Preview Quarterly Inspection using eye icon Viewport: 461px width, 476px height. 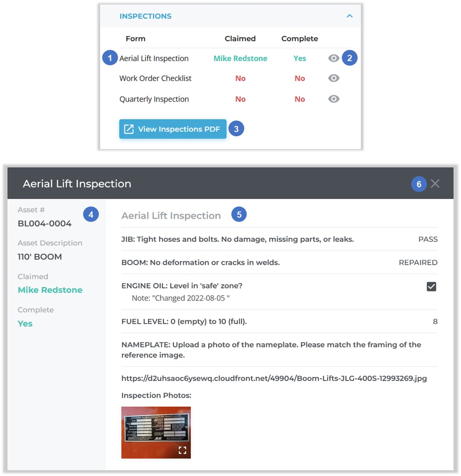(x=333, y=99)
